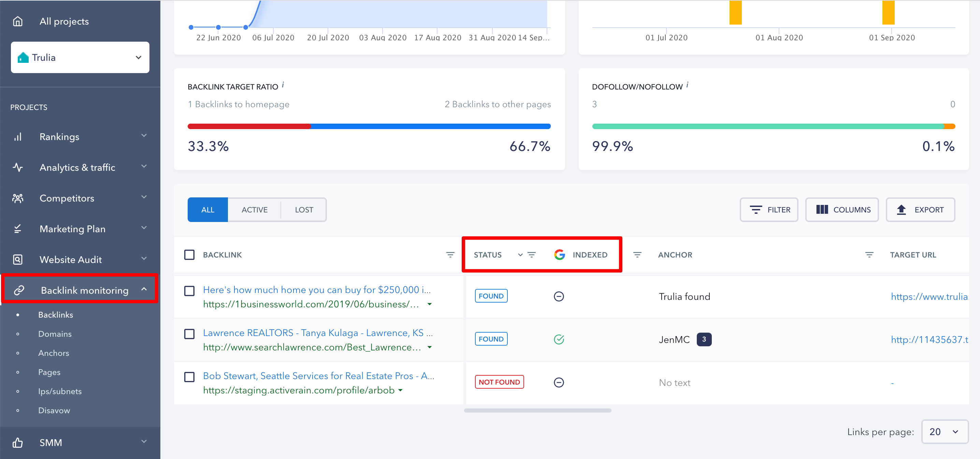Open Domains submenu item
The width and height of the screenshot is (980, 459).
click(x=55, y=334)
